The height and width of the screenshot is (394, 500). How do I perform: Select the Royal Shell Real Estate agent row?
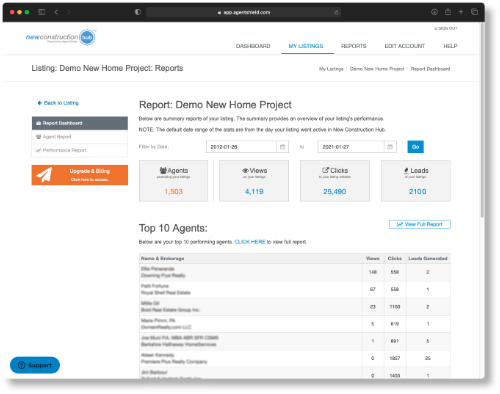tap(295, 289)
